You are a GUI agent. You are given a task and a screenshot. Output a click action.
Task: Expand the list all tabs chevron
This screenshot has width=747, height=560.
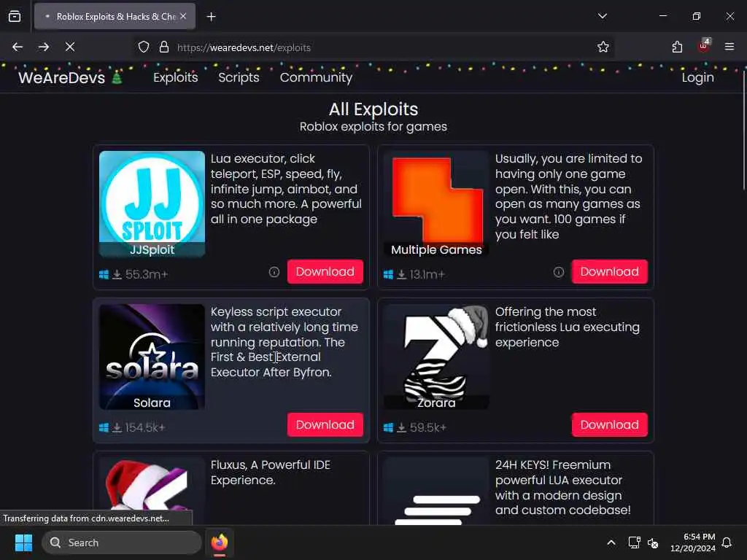pyautogui.click(x=602, y=16)
